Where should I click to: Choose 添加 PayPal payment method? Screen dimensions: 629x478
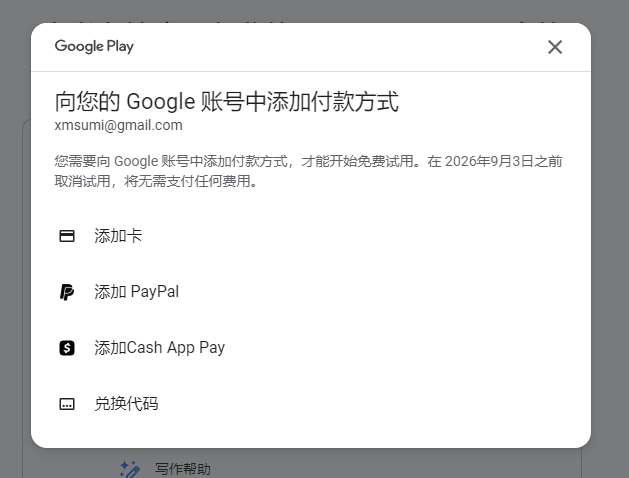(x=311, y=292)
